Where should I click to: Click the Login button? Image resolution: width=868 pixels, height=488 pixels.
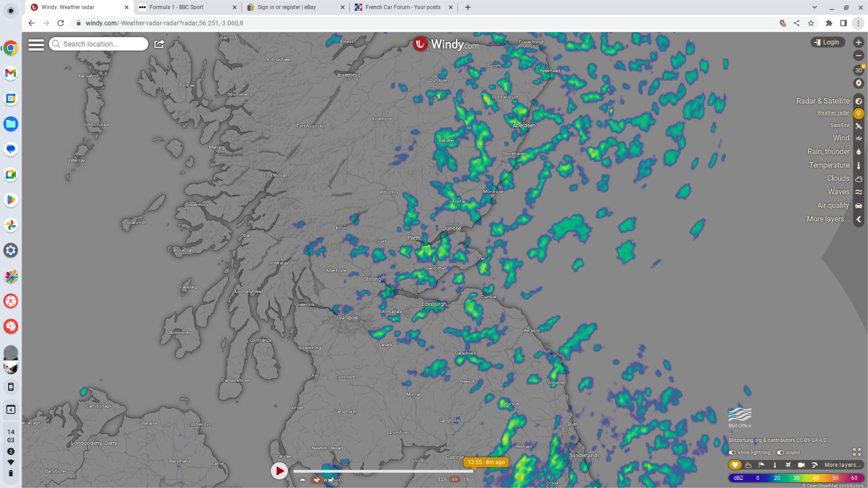827,42
